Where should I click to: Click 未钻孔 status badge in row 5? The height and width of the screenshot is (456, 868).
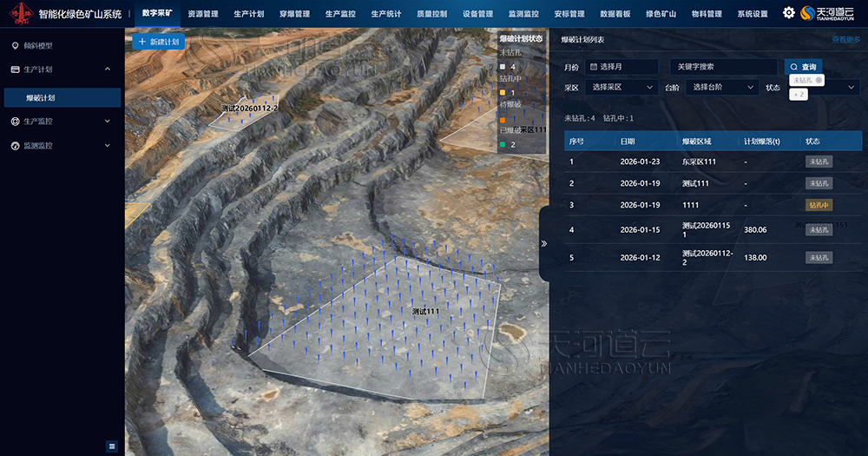[819, 258]
